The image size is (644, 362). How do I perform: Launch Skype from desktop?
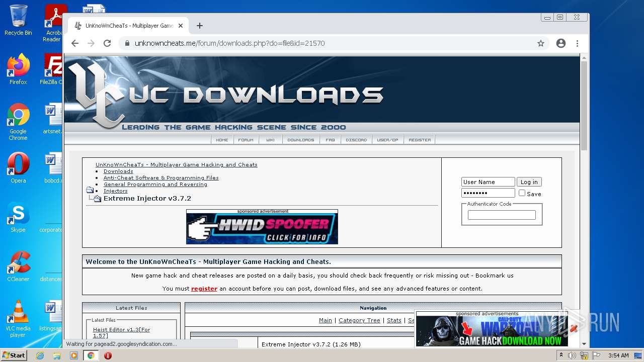18,217
